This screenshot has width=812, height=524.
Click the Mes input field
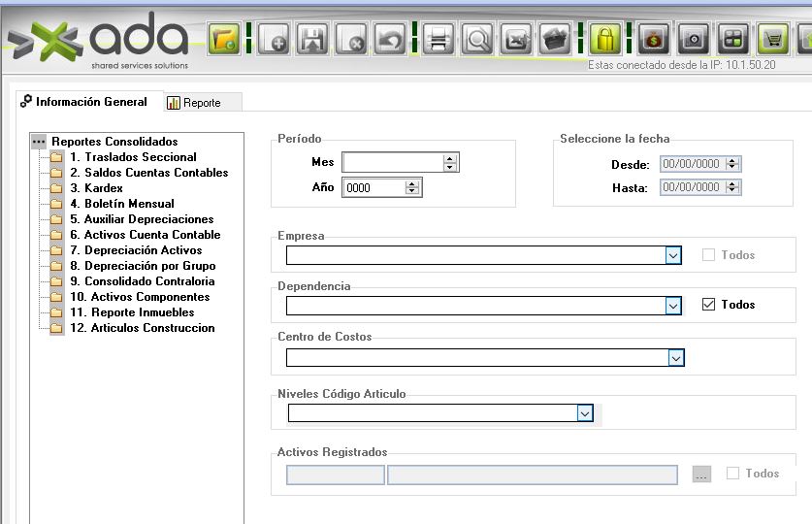coord(392,163)
